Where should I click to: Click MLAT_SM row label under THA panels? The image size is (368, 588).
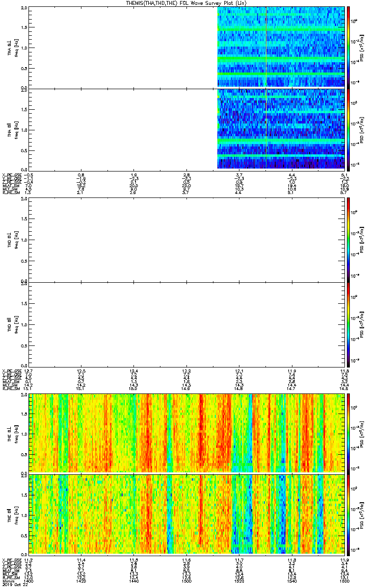pos(10,186)
